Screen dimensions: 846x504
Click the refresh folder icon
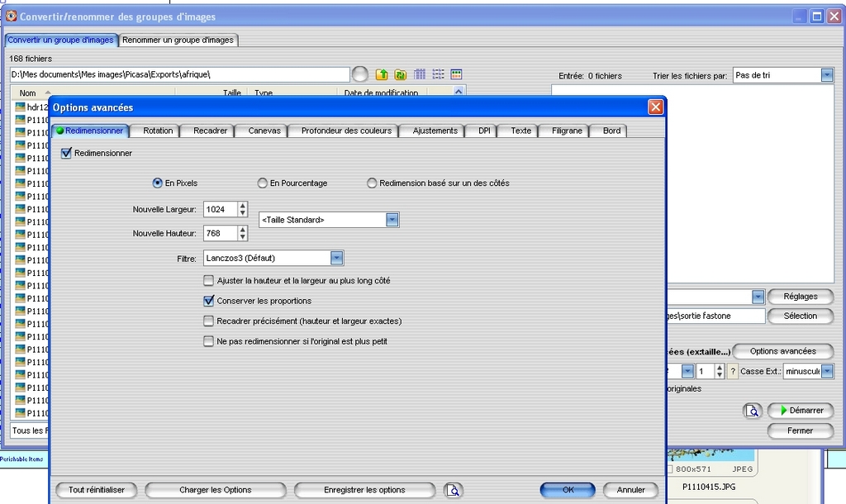coord(401,74)
